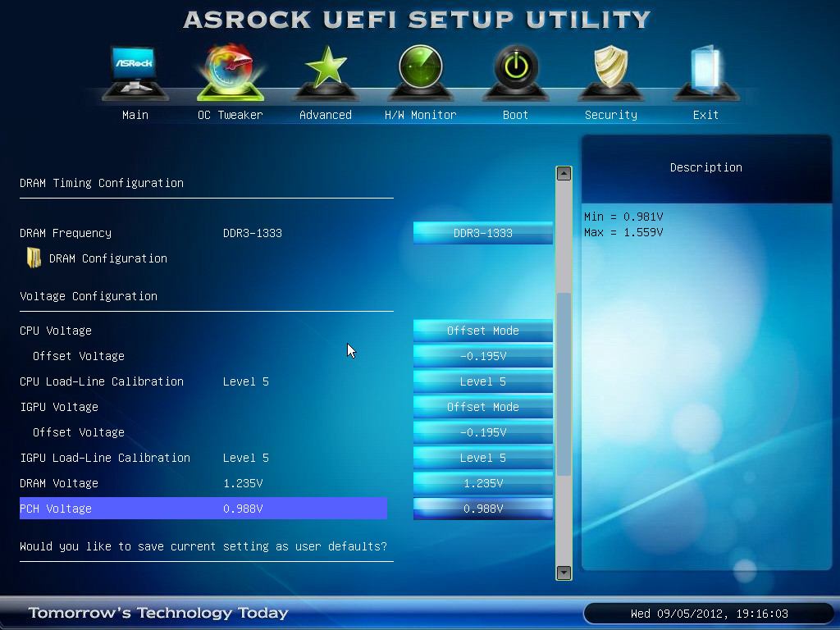Select the Exit door icon
840x630 pixels.
(706, 72)
